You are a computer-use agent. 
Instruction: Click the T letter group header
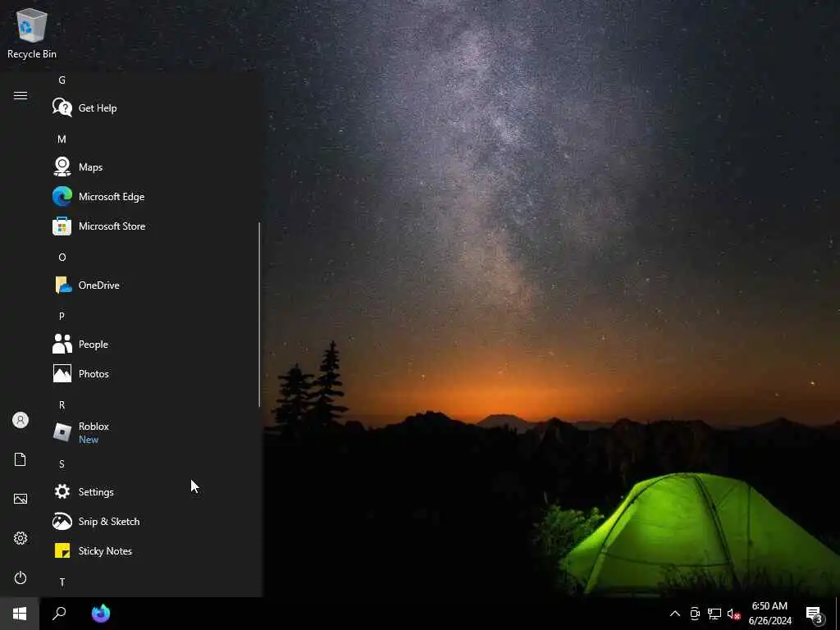62,582
